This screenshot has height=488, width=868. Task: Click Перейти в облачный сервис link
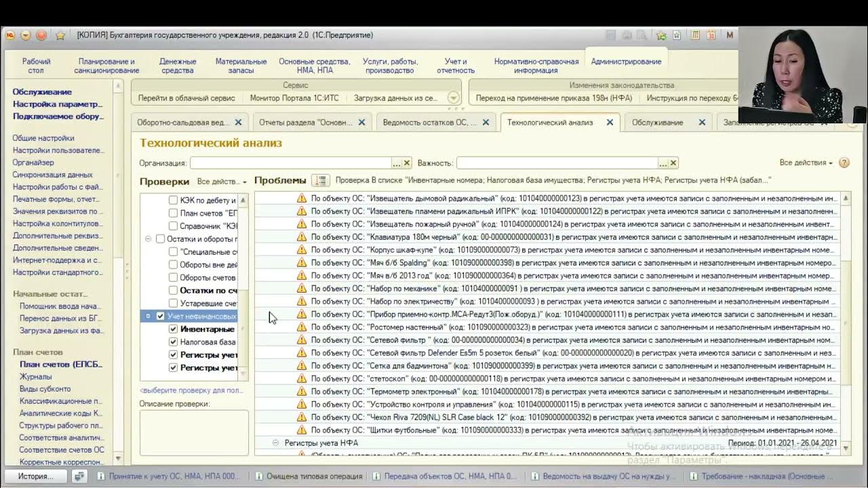(x=186, y=98)
